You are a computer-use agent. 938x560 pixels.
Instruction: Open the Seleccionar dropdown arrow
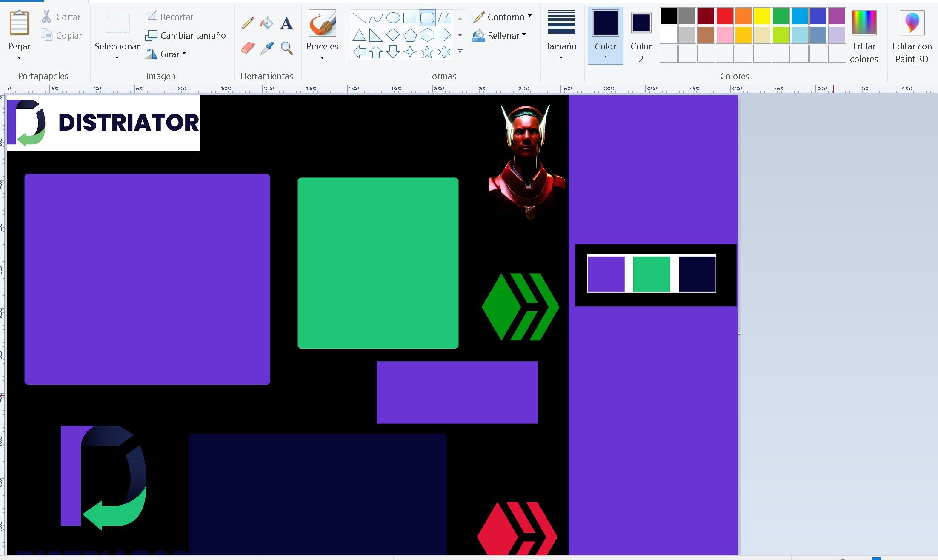click(117, 58)
